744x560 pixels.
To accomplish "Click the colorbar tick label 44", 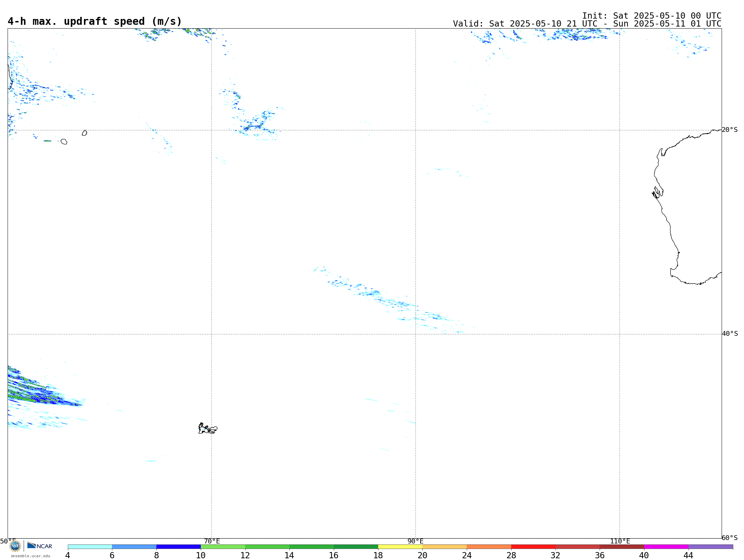I will [x=689, y=556].
